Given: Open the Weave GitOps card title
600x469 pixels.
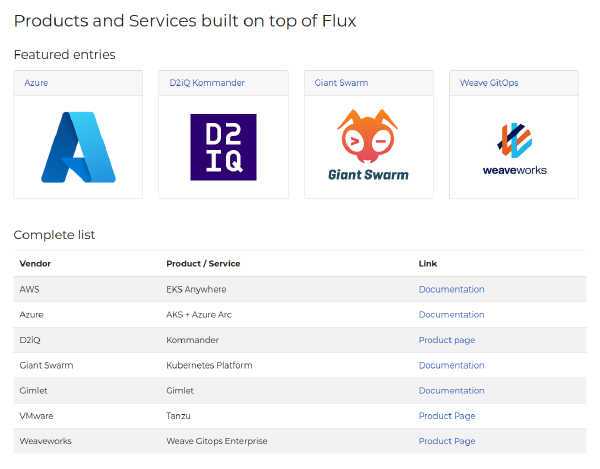Looking at the screenshot, I should pyautogui.click(x=489, y=83).
